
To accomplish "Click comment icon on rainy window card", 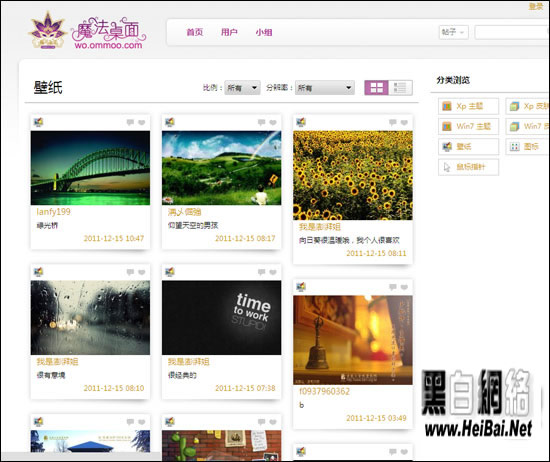I will pyautogui.click(x=130, y=272).
